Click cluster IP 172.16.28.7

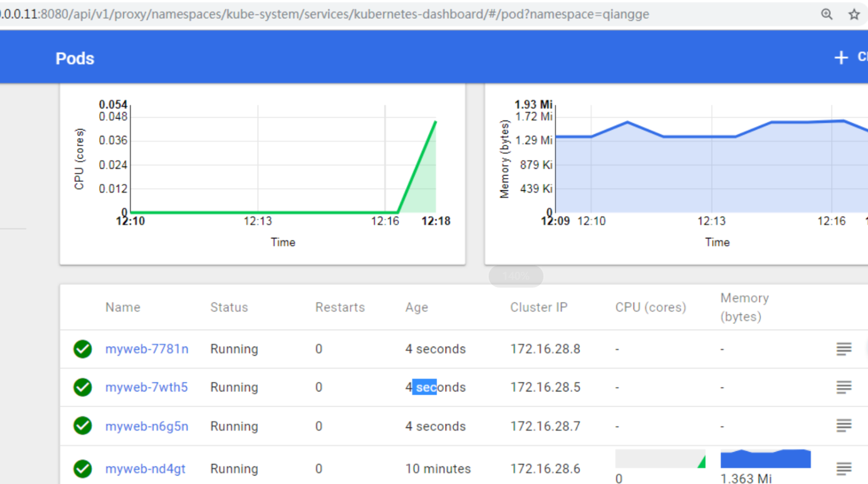pos(545,426)
